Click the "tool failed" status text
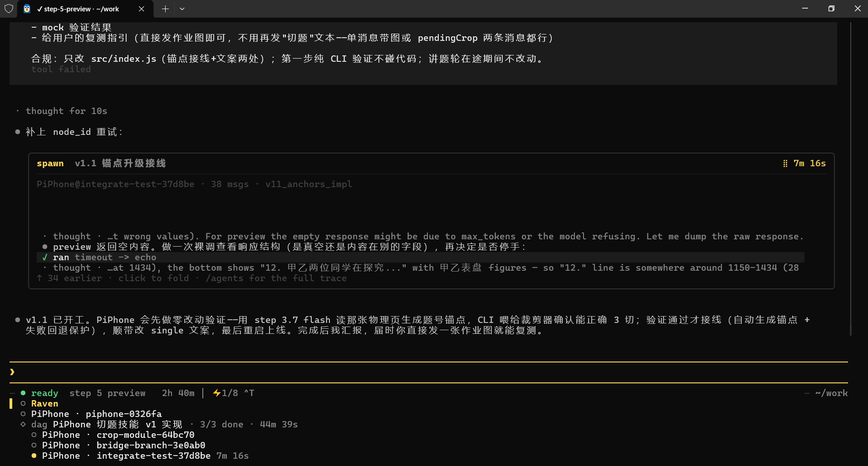This screenshot has height=466, width=868. click(x=61, y=69)
